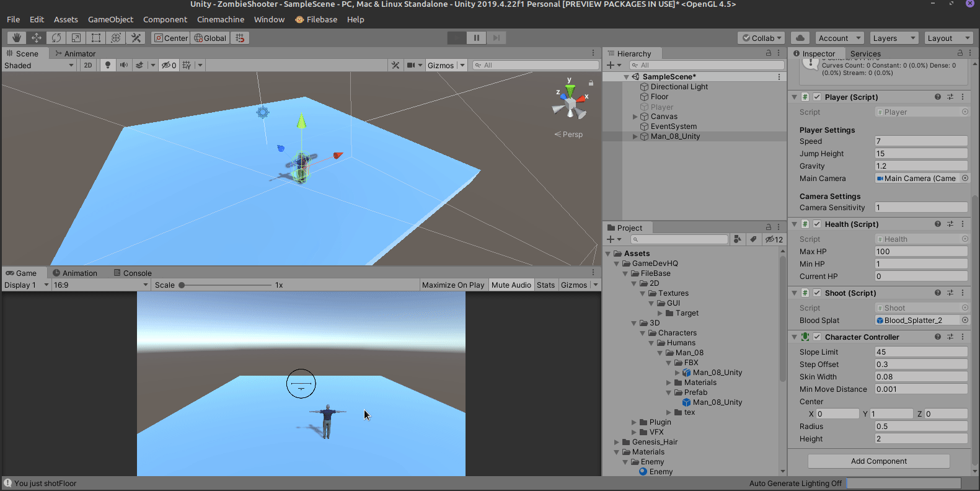Show Stats in Game view
Image resolution: width=980 pixels, height=491 pixels.
(x=545, y=285)
